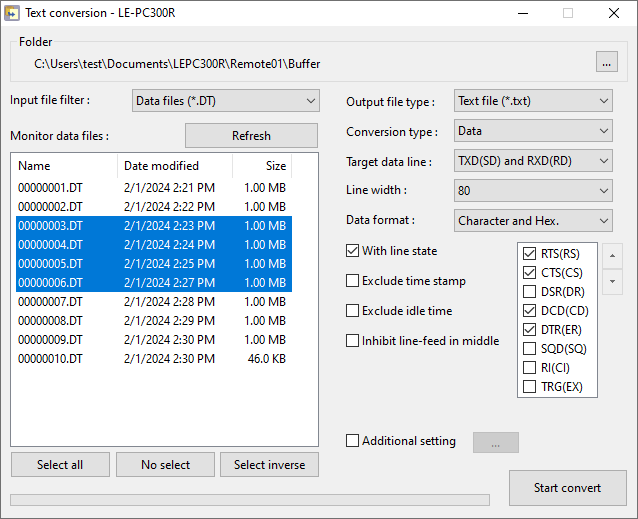Image resolution: width=638 pixels, height=519 pixels.
Task: Click the application icon in title bar
Action: (12, 14)
